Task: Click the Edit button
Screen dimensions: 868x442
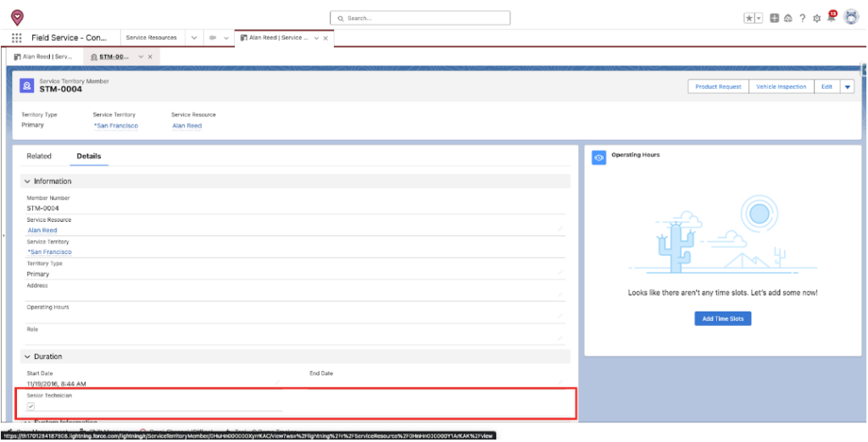Action: click(x=826, y=87)
